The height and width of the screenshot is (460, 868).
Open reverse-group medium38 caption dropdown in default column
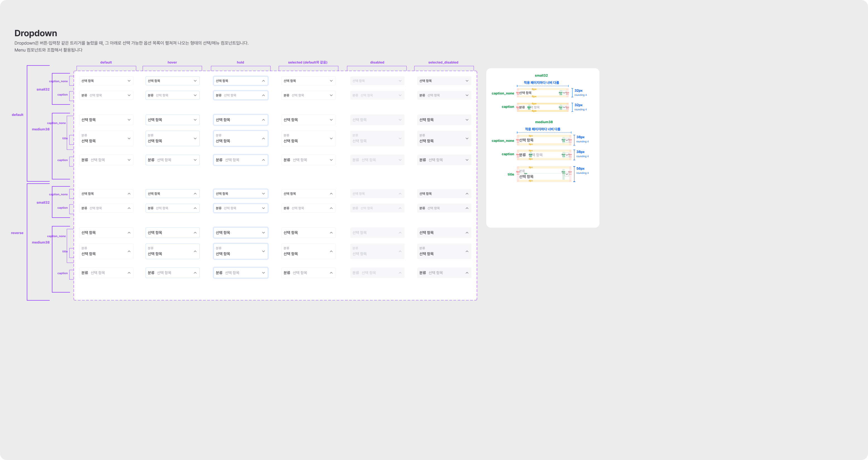click(x=106, y=273)
